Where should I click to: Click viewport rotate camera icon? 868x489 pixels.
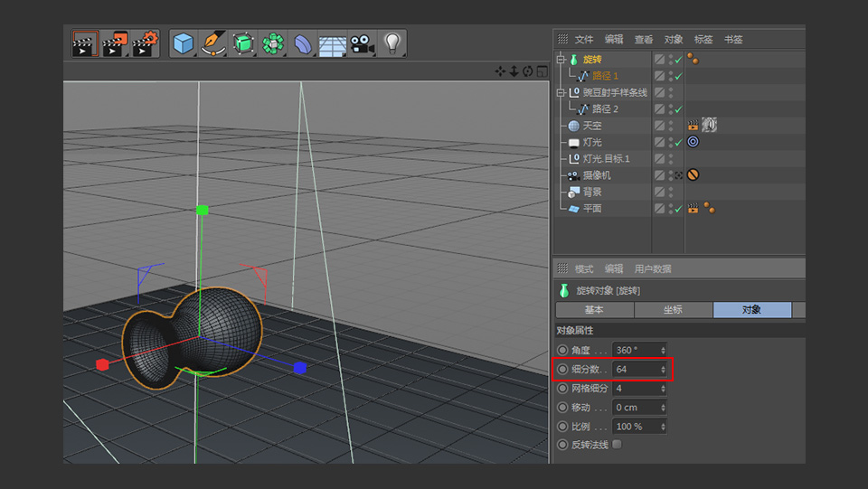point(527,71)
